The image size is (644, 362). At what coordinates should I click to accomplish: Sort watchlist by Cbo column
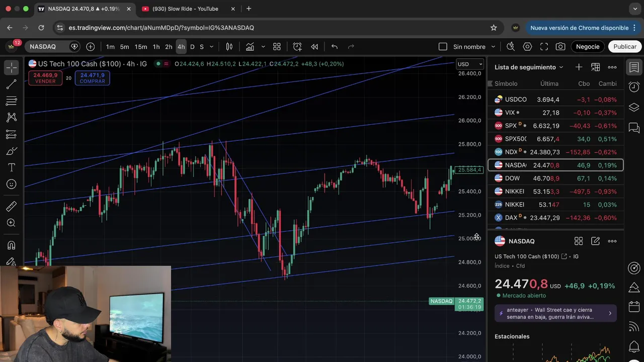click(584, 84)
